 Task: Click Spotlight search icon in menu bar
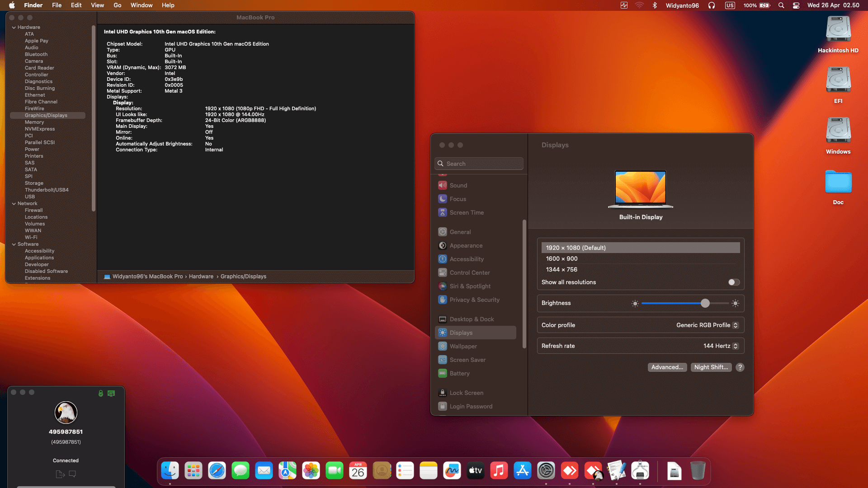point(781,5)
